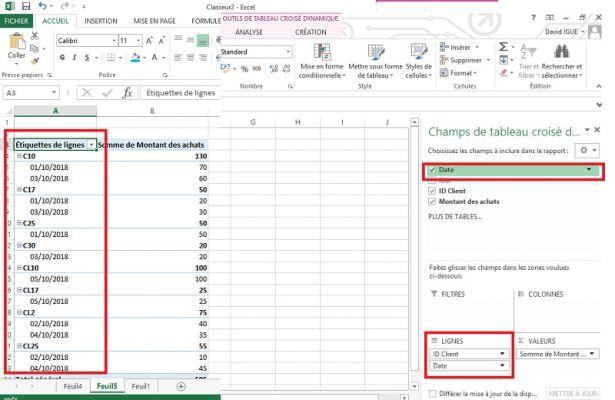Open Trier et filtrer

(x=528, y=61)
